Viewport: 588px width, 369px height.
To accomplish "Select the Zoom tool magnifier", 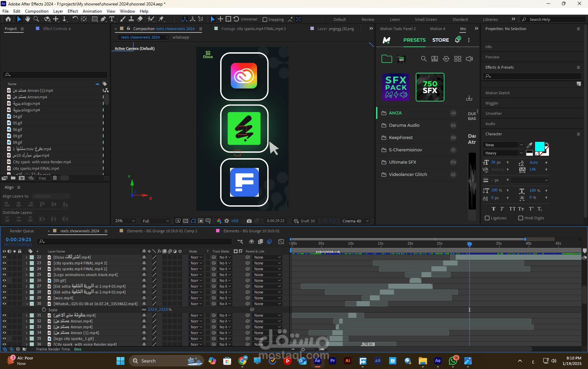I will 36,19.
